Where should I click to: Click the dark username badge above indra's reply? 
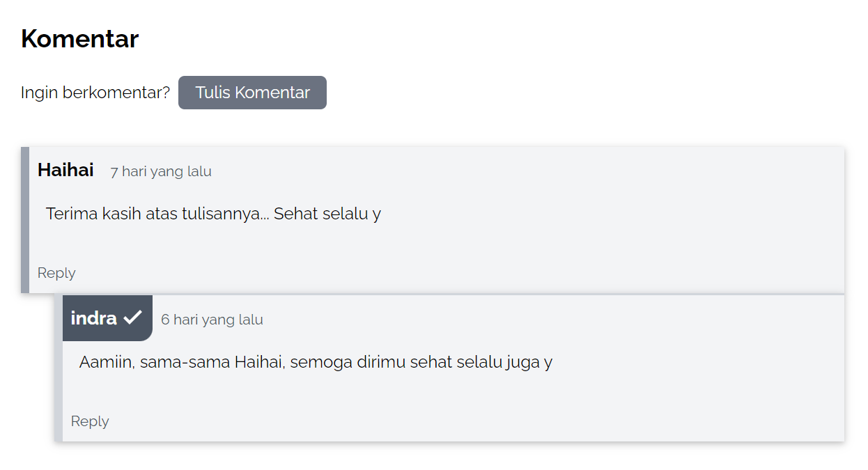107,318
